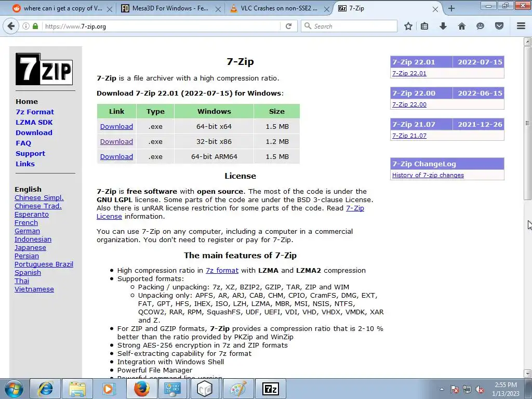Open a new tab with plus button

(x=451, y=8)
